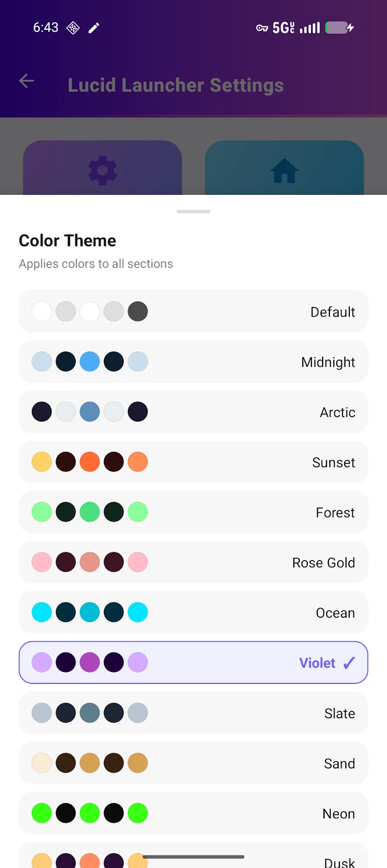Pick the Forest theme row
This screenshot has width=387, height=868.
[x=193, y=512]
